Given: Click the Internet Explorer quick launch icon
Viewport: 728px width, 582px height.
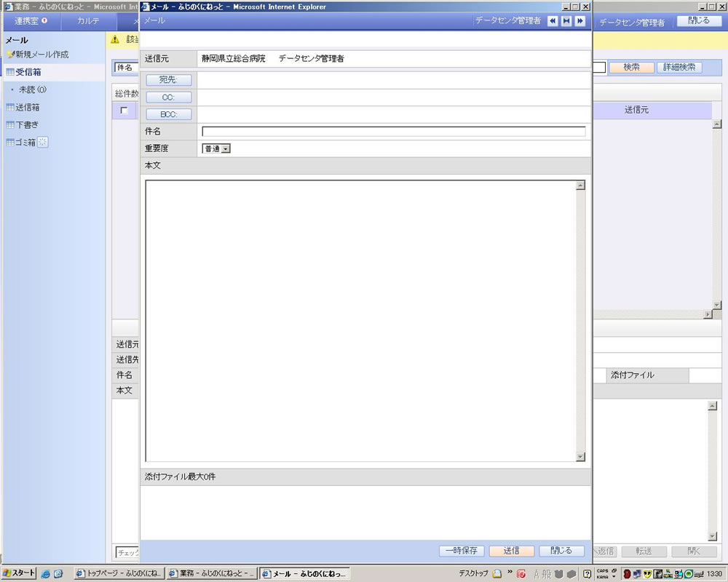Looking at the screenshot, I should pos(45,574).
